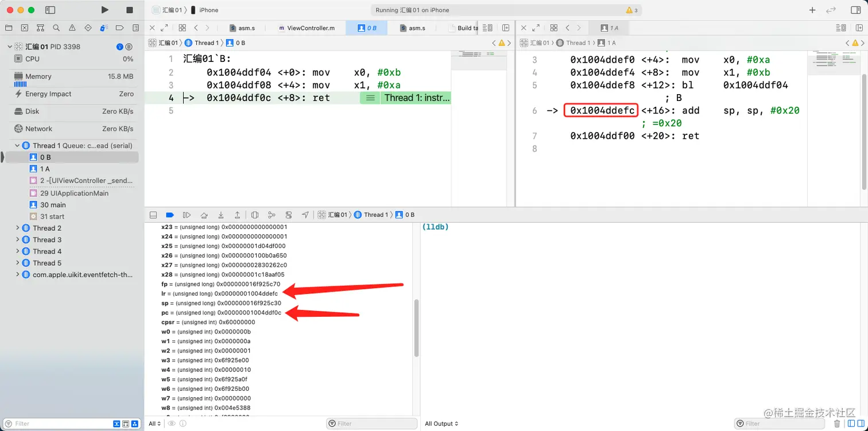
Task: Step over the current instruction
Action: pyautogui.click(x=204, y=215)
